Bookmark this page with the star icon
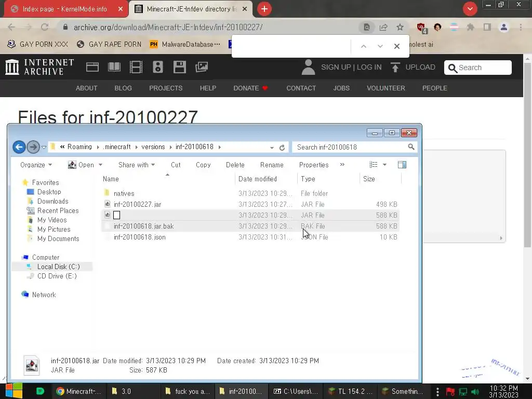This screenshot has width=532, height=399. click(400, 27)
